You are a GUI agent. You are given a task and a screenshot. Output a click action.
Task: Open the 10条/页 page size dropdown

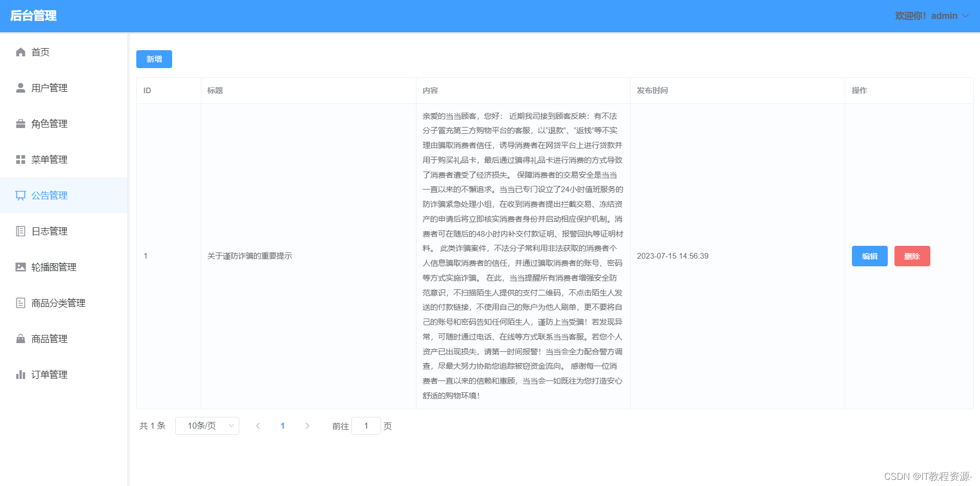pos(207,426)
